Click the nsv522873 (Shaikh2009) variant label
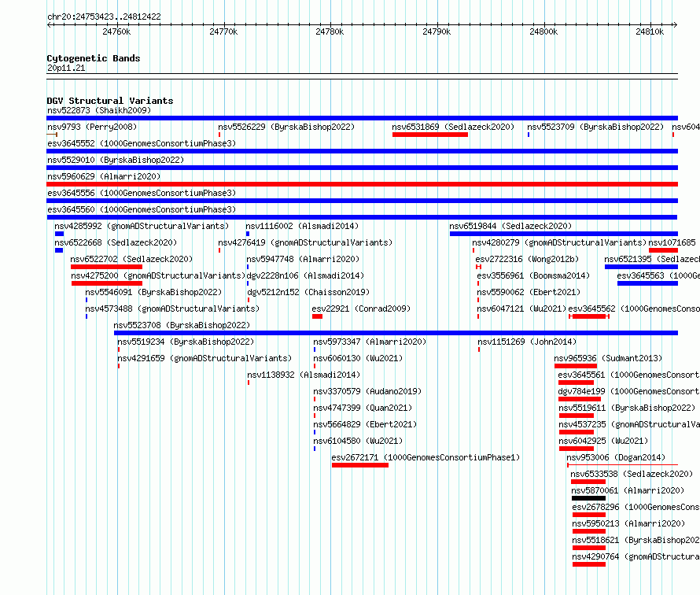Image resolution: width=700 pixels, height=595 pixels. (99, 110)
